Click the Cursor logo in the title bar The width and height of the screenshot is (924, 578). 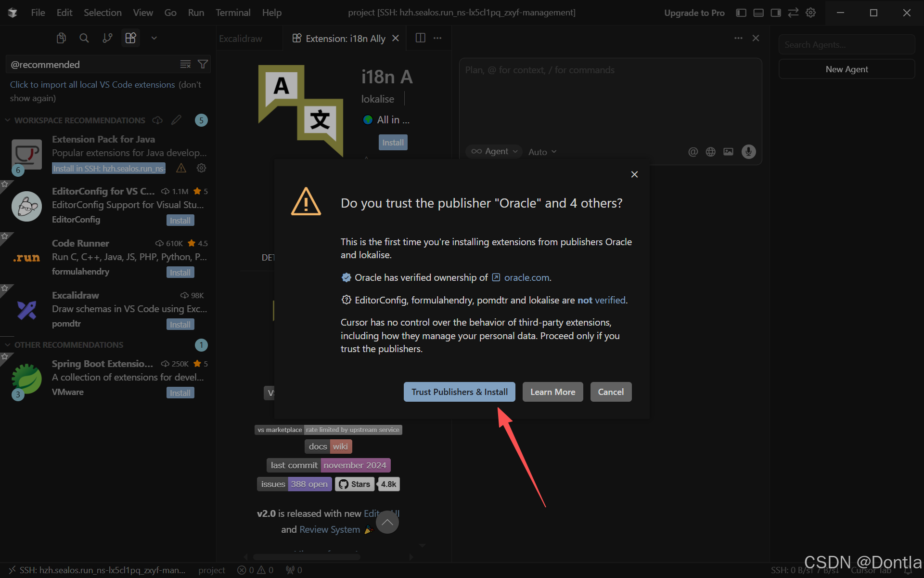click(13, 13)
